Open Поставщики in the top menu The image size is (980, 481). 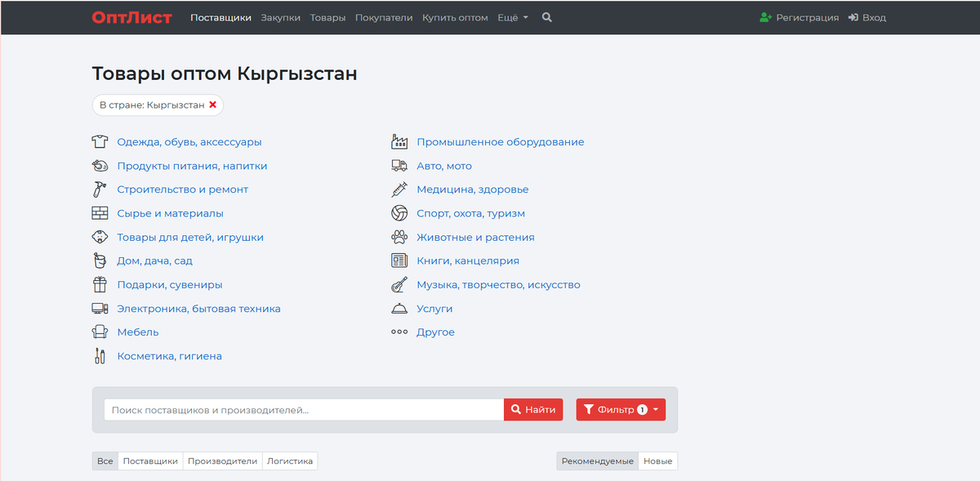(220, 17)
